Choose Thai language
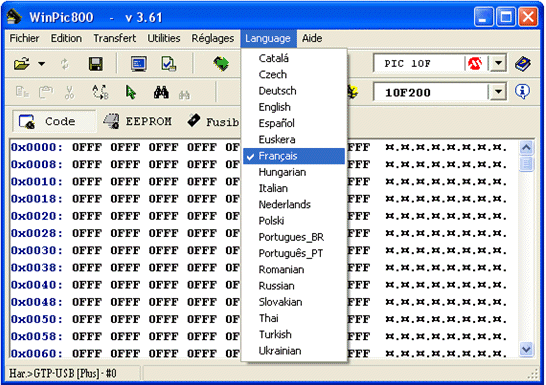Image resolution: width=546 pixels, height=385 pixels. coord(294,318)
